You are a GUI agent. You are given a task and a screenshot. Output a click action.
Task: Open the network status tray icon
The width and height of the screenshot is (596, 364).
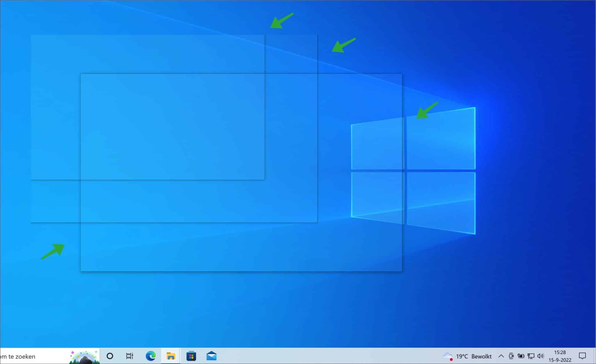pos(531,356)
